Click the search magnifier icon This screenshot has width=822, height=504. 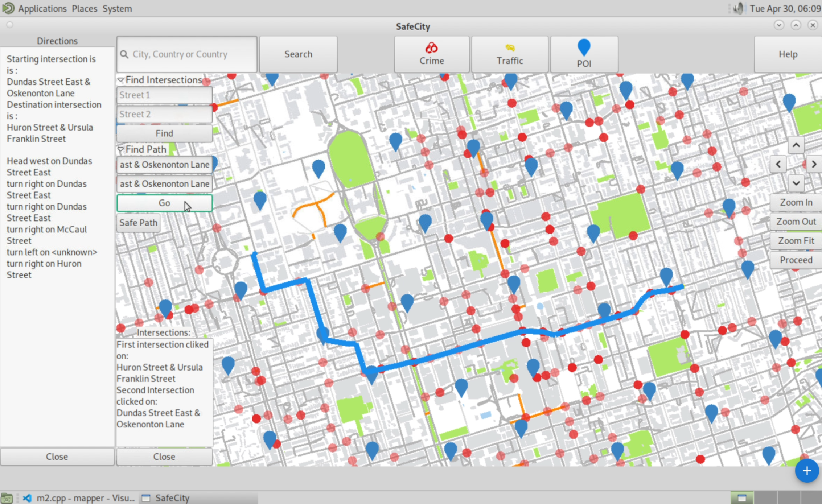[124, 54]
